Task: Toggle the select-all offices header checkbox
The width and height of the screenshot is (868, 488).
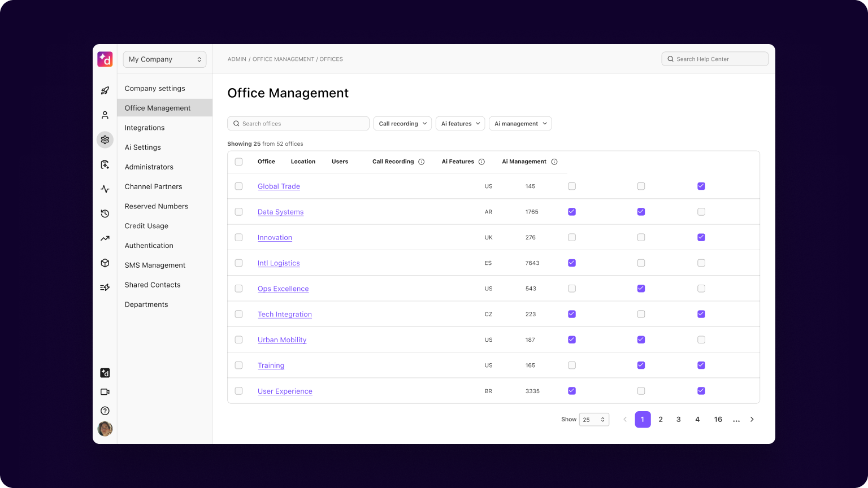Action: (239, 162)
